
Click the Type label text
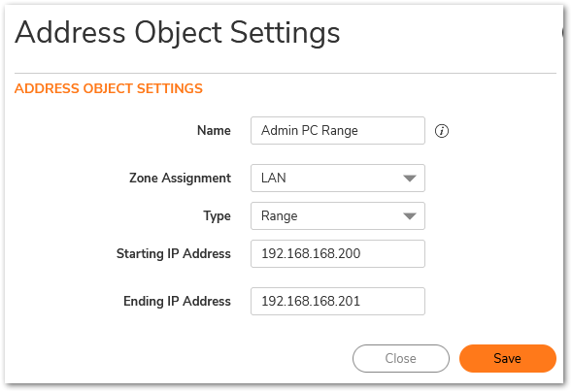click(218, 216)
